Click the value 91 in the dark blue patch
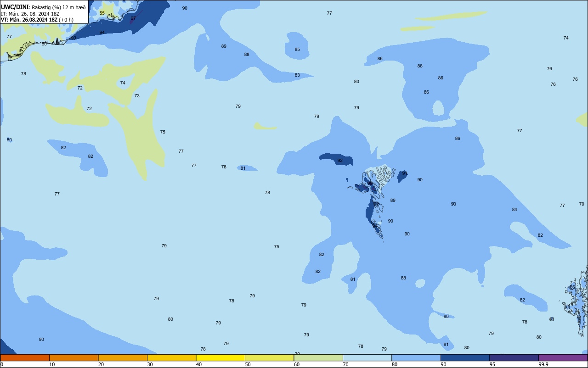 (405, 173)
